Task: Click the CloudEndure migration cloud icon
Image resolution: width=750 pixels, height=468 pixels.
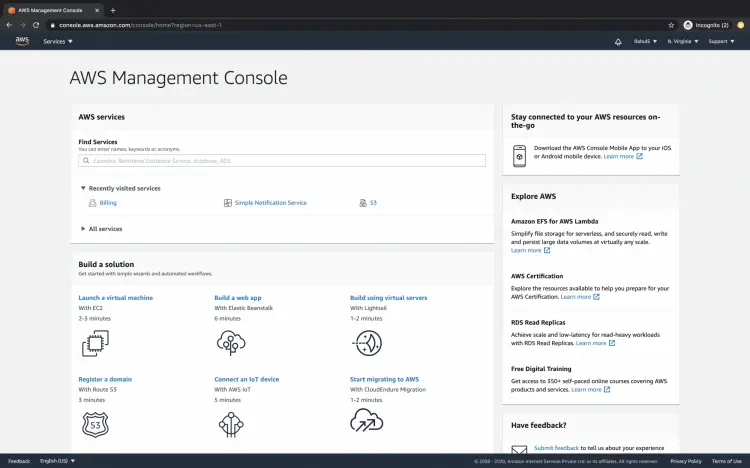Action: (x=366, y=420)
